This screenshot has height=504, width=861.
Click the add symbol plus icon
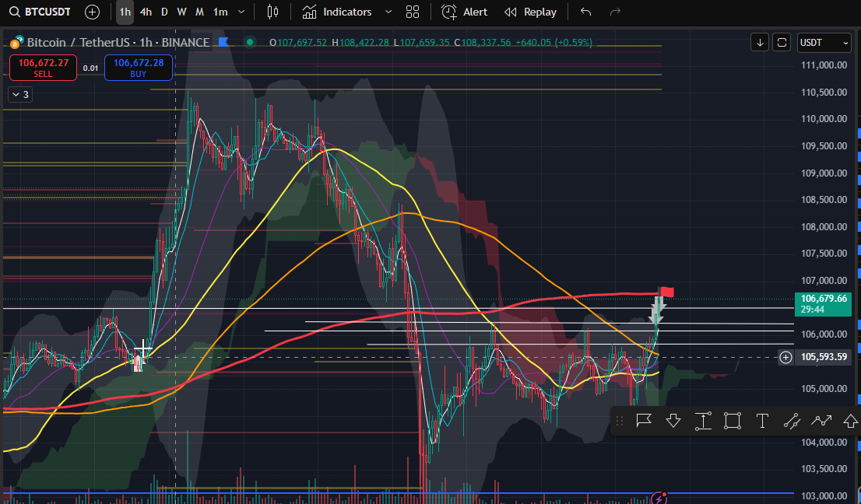[x=92, y=12]
